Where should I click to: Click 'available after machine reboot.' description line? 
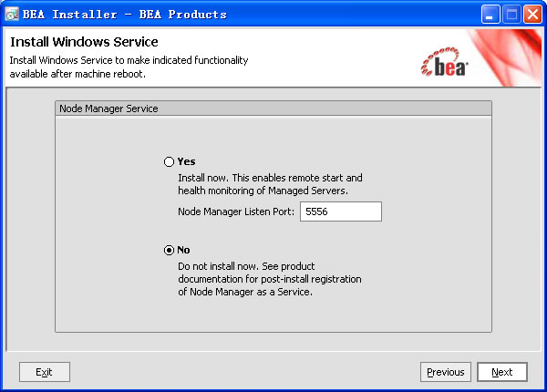pos(77,74)
